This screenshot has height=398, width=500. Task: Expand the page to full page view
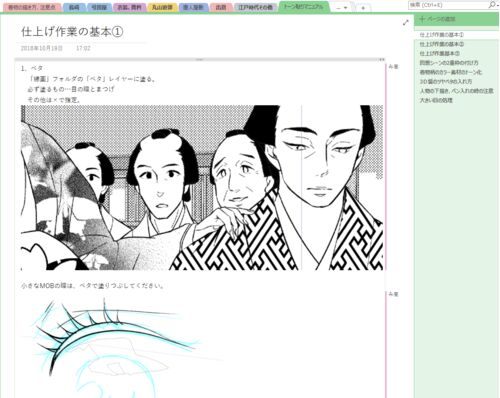(x=406, y=23)
